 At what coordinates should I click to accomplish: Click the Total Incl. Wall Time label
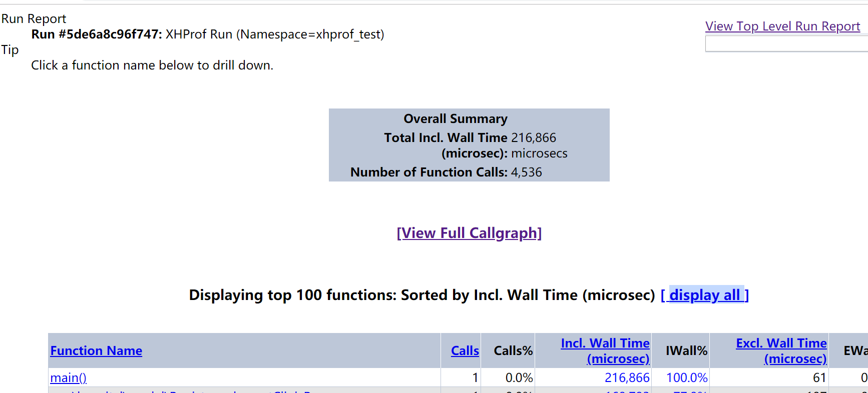tap(446, 137)
